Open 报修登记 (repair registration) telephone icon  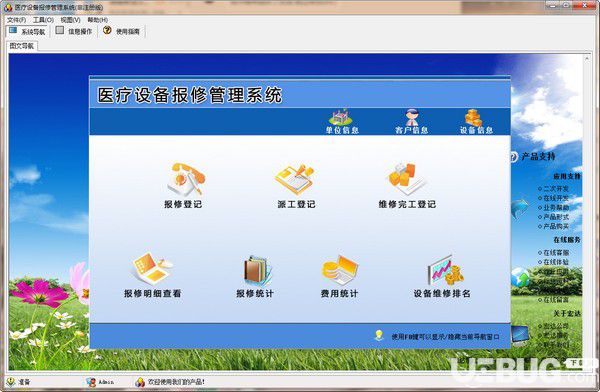tap(186, 180)
